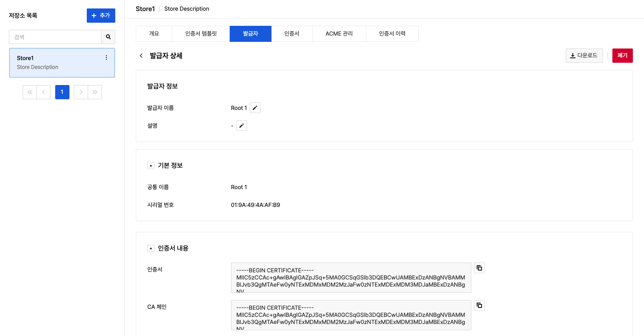
Task: Select page 1 in the pagination control
Action: tap(62, 92)
